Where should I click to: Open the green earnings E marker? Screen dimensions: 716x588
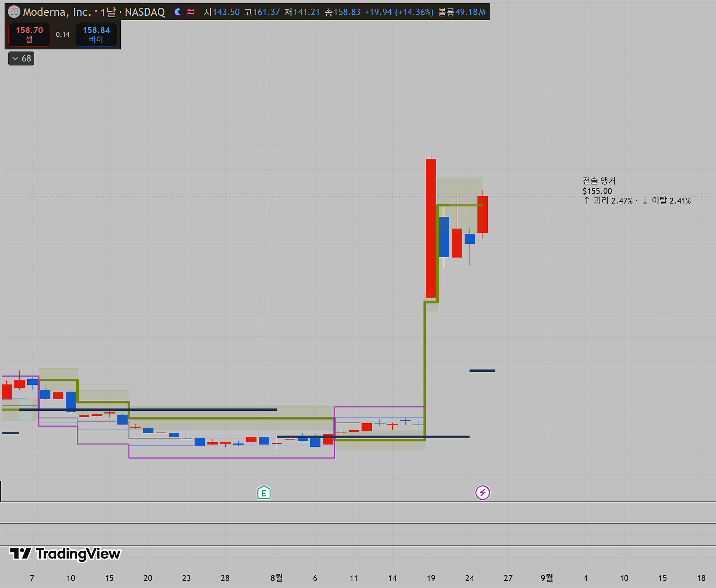264,493
